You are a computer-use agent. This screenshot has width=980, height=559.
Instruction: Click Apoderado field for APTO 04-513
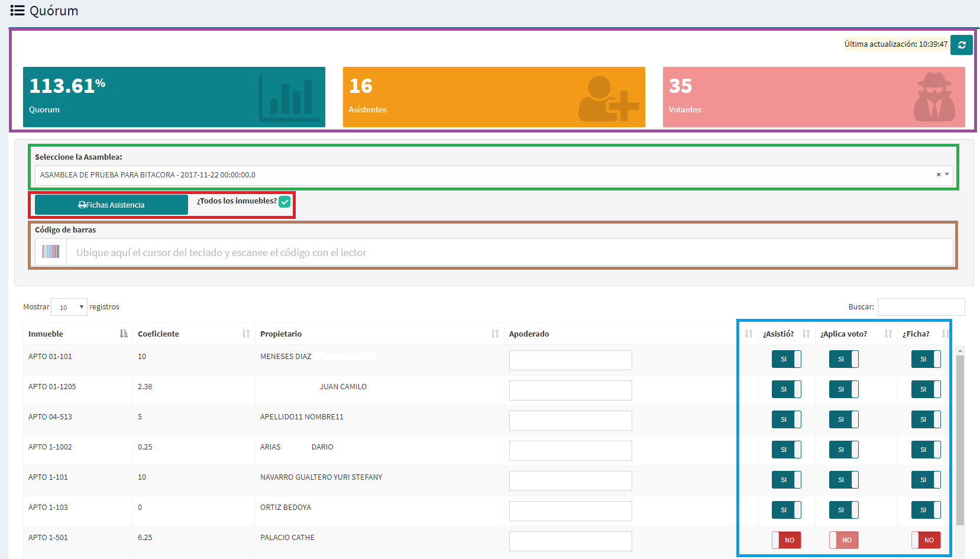point(570,421)
